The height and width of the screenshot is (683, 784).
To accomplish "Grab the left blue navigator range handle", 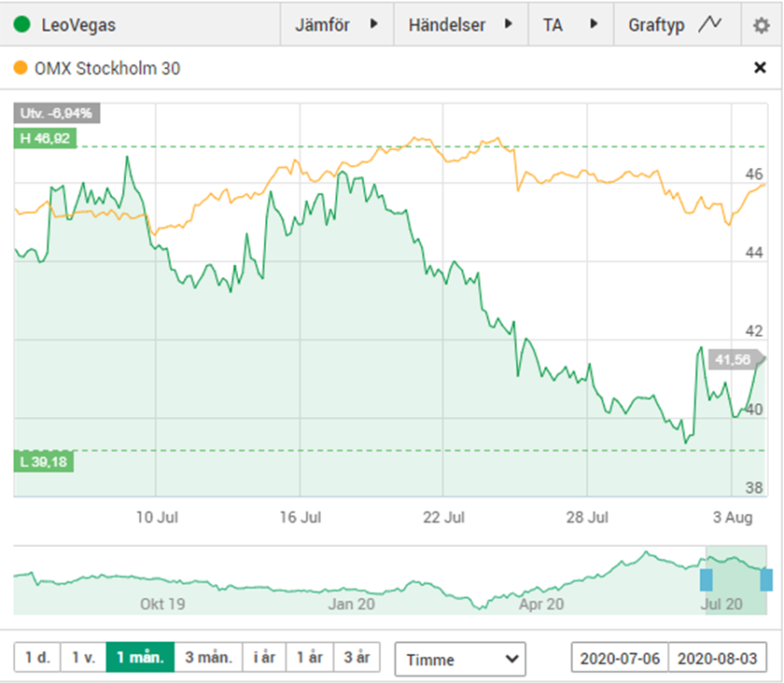I will click(x=706, y=580).
